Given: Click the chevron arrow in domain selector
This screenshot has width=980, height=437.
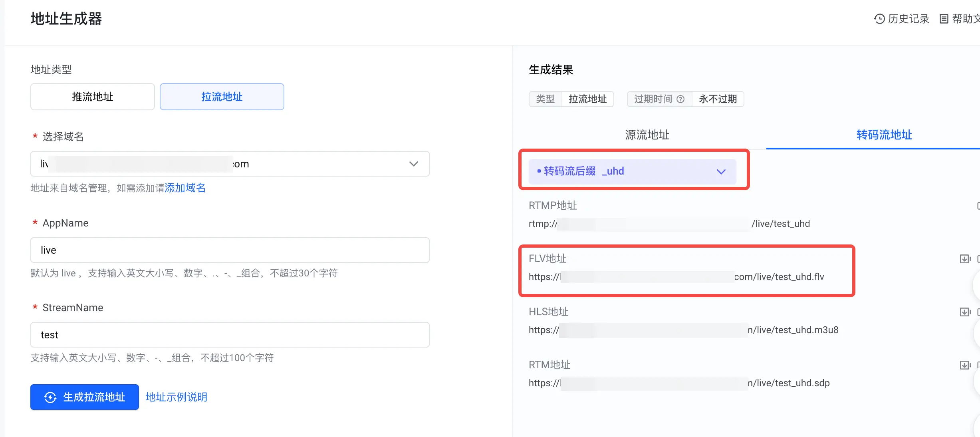Looking at the screenshot, I should pos(414,164).
